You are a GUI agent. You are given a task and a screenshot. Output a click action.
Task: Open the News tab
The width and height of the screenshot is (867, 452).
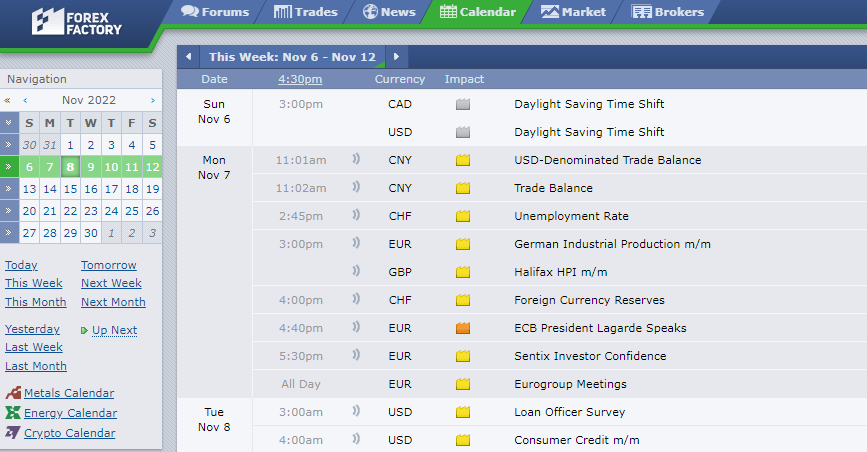pos(389,12)
